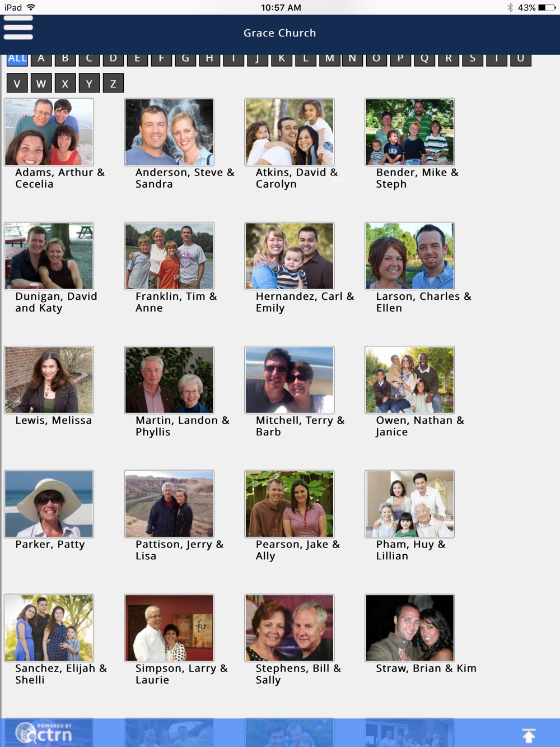The width and height of the screenshot is (560, 747).
Task: Open the Lewis, Melissa photo
Action: [49, 380]
